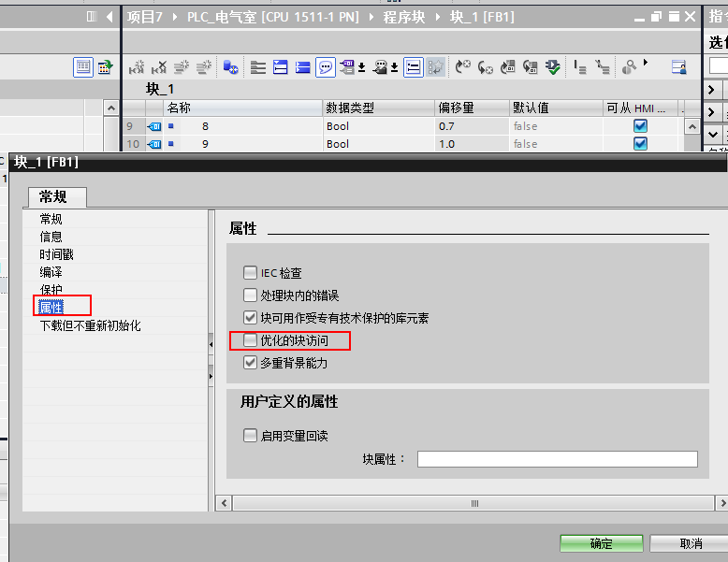Select 信息 in the navigation list

tap(51, 237)
